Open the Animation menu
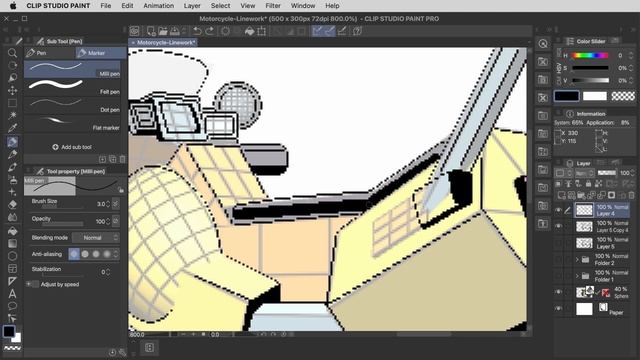 click(158, 6)
